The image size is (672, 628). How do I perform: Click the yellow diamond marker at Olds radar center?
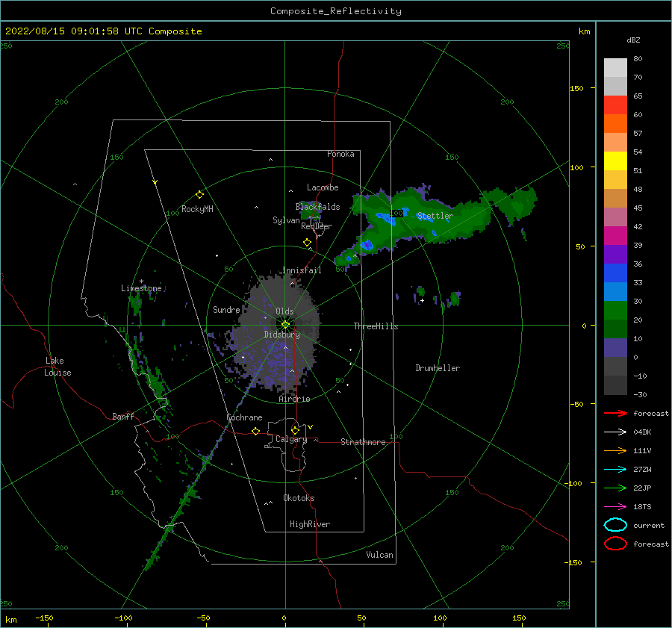pyautogui.click(x=285, y=325)
